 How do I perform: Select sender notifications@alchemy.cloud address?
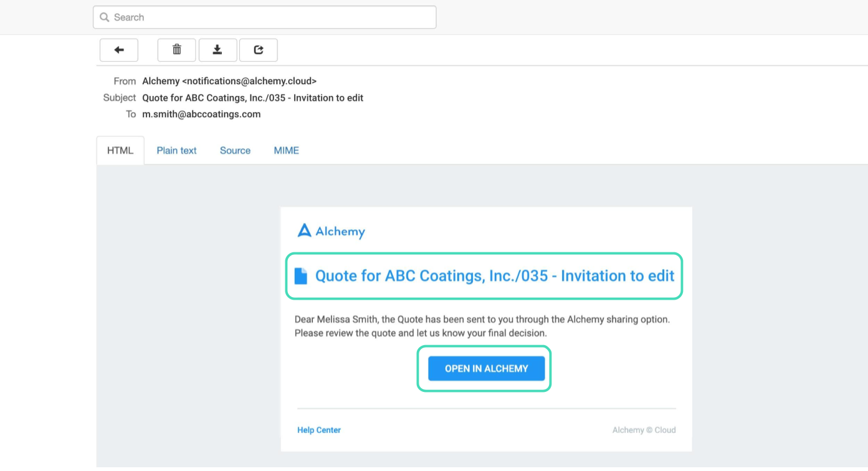[x=249, y=81]
